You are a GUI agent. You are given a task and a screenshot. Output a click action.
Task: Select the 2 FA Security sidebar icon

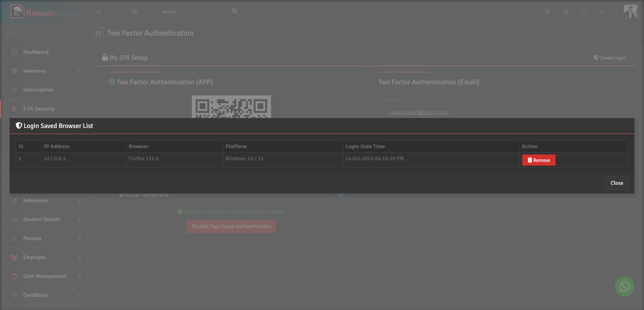pos(14,108)
